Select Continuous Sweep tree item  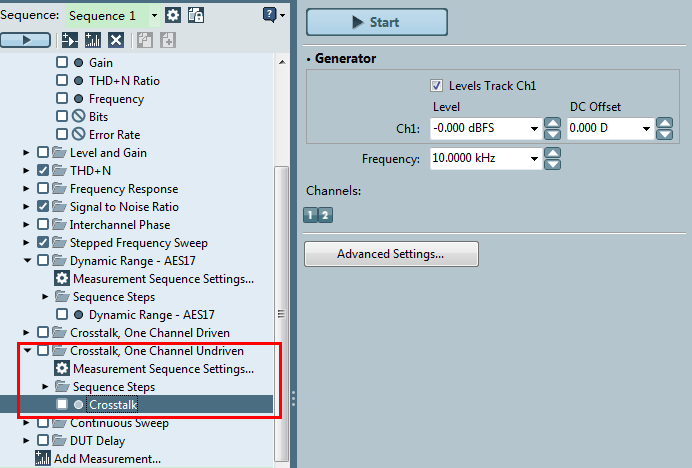point(119,423)
